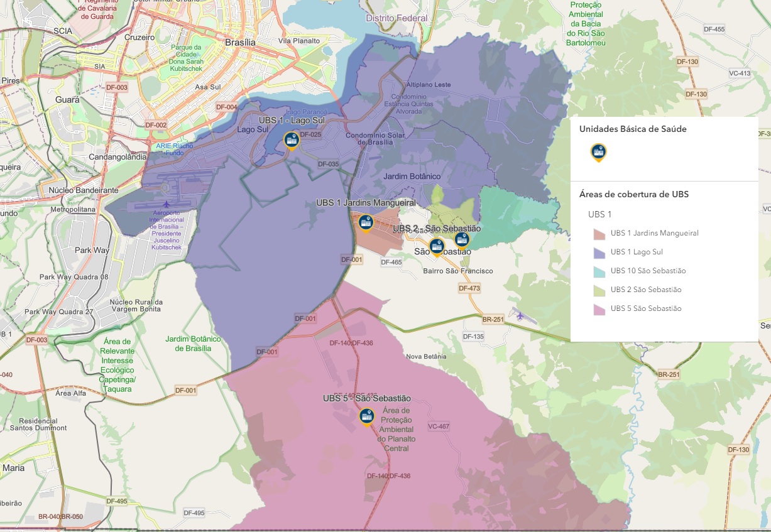Click the Áreas de cobertura de UBS heading
Screen dimensions: 771x532
pyautogui.click(x=633, y=194)
